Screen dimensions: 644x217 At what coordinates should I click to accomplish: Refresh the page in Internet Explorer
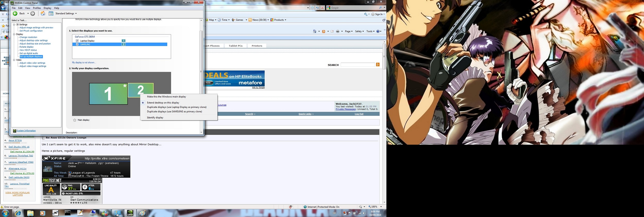(x=317, y=8)
